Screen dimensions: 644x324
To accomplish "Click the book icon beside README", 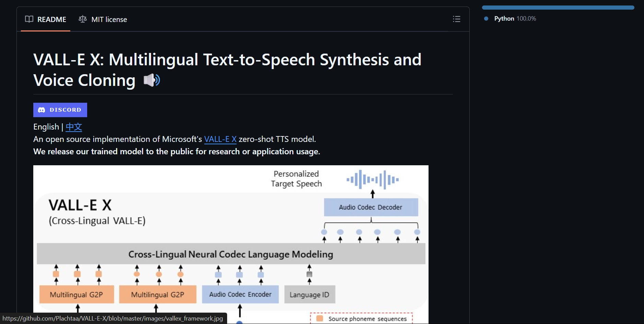I will [29, 19].
